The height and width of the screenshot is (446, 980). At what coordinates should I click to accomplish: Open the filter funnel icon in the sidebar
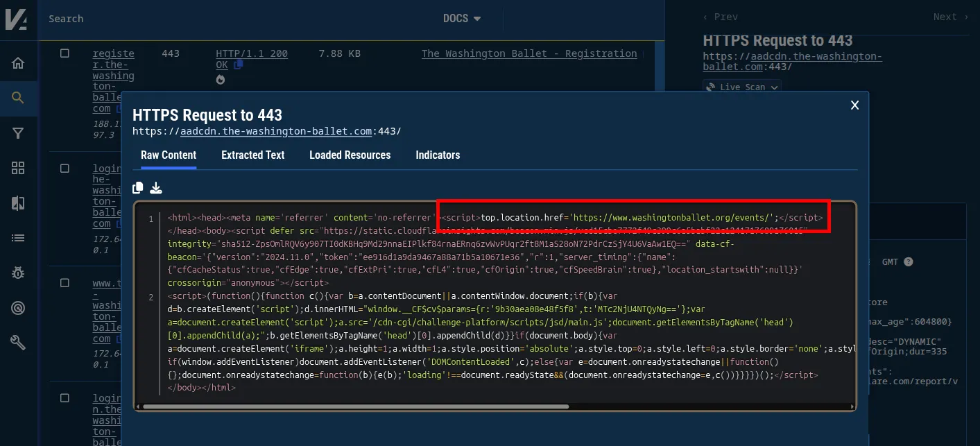click(x=18, y=133)
